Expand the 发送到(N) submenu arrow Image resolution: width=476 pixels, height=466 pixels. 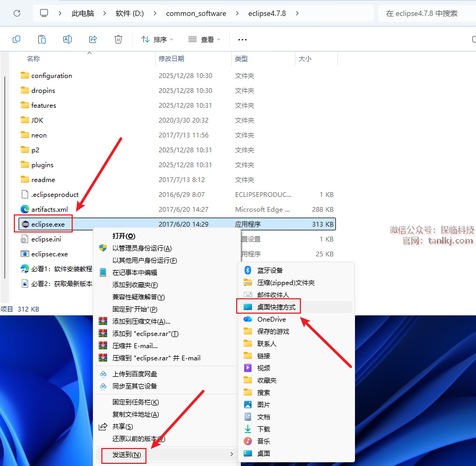click(231, 454)
